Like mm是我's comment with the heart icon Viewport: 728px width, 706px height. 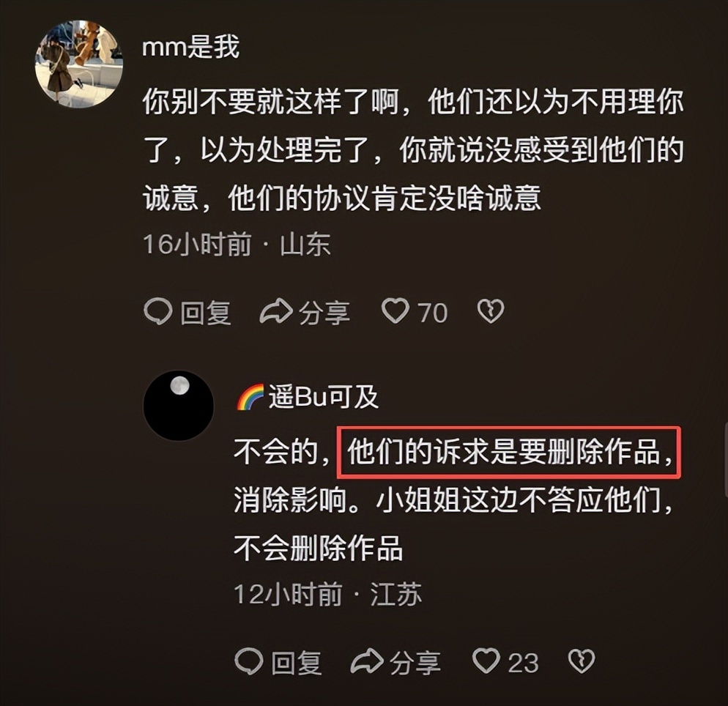pyautogui.click(x=395, y=311)
